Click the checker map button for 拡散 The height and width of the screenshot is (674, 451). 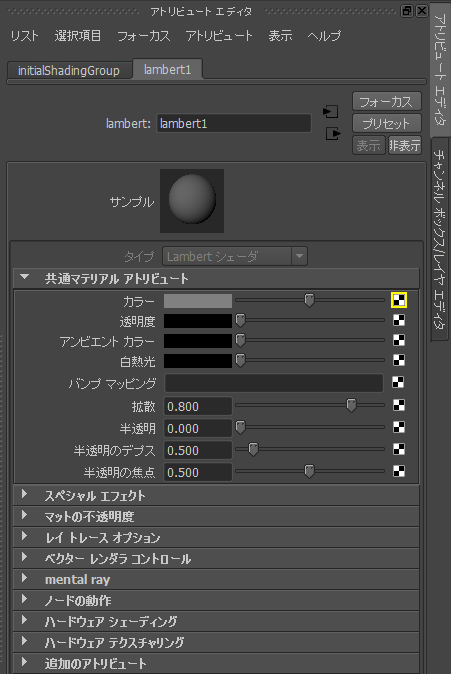tap(399, 405)
